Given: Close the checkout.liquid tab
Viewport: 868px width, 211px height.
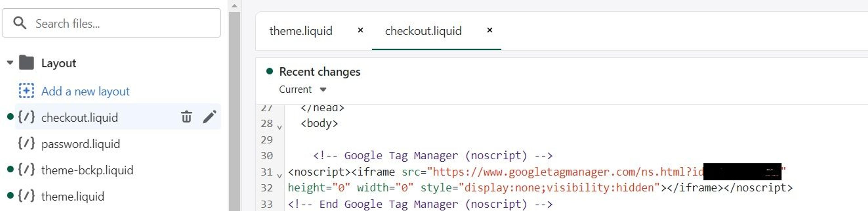Looking at the screenshot, I should (x=490, y=30).
